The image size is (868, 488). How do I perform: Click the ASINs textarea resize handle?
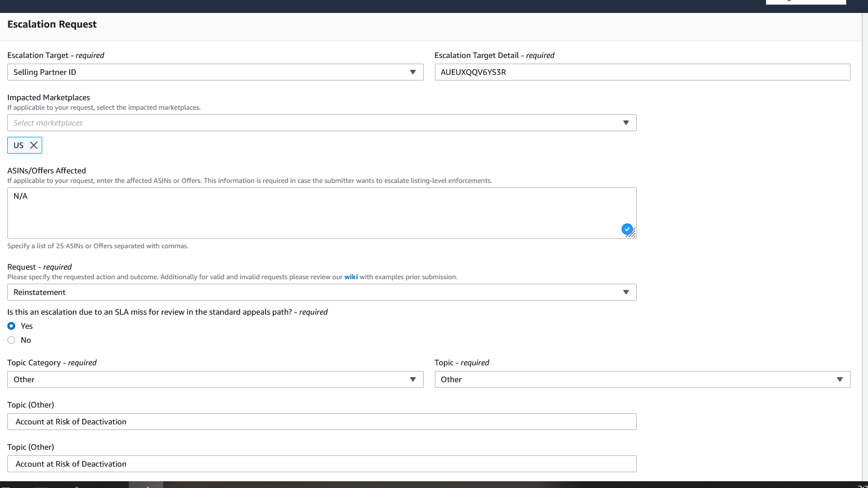coord(632,234)
